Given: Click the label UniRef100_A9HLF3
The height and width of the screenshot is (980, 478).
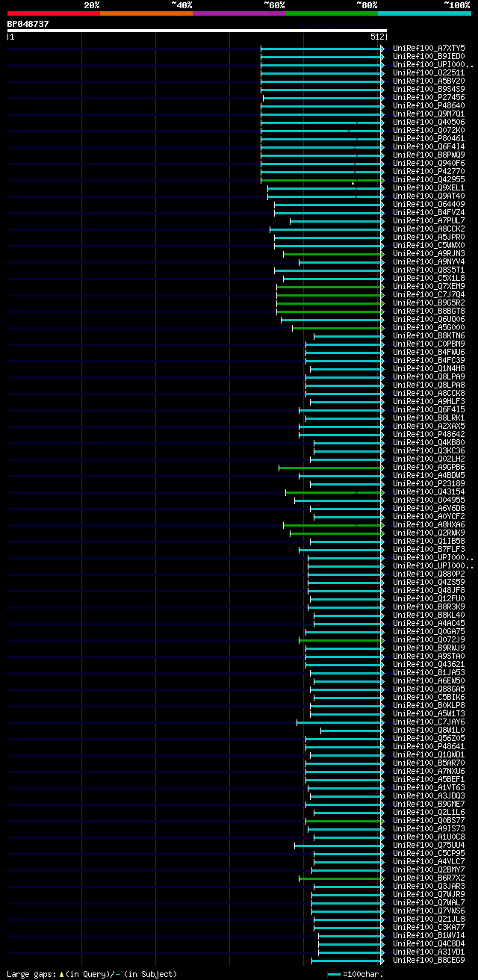Looking at the screenshot, I should click(x=429, y=401).
